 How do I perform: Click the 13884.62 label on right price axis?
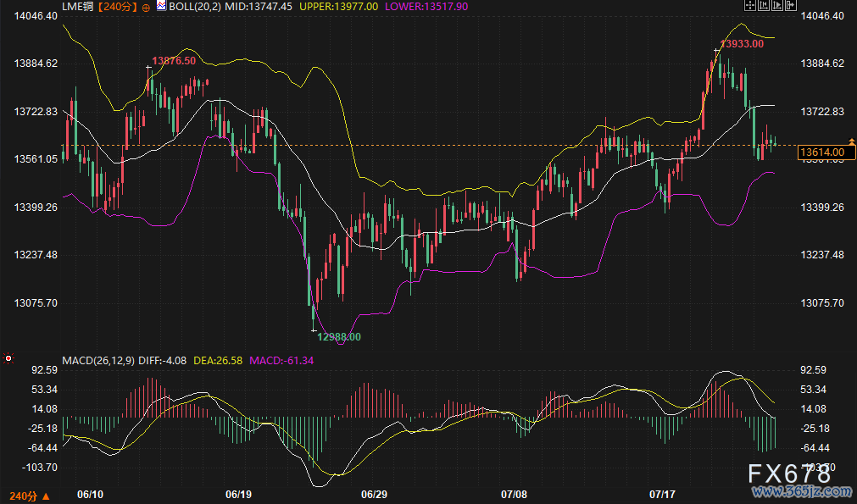coord(822,64)
